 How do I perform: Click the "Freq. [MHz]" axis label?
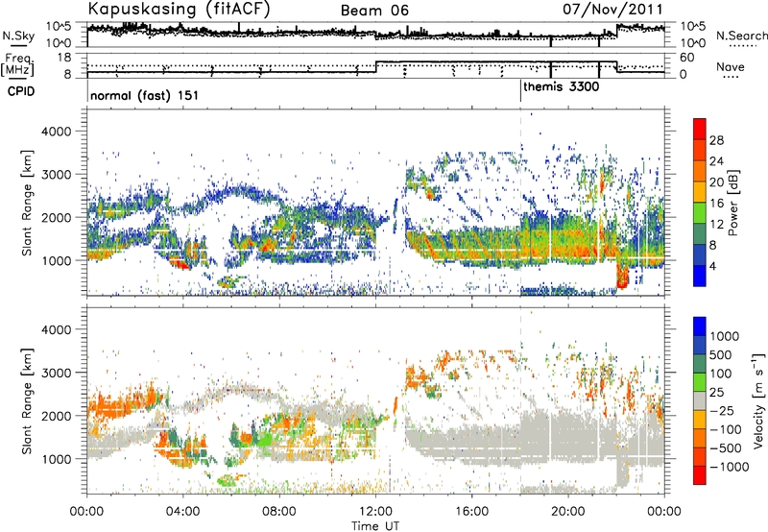coord(18,65)
